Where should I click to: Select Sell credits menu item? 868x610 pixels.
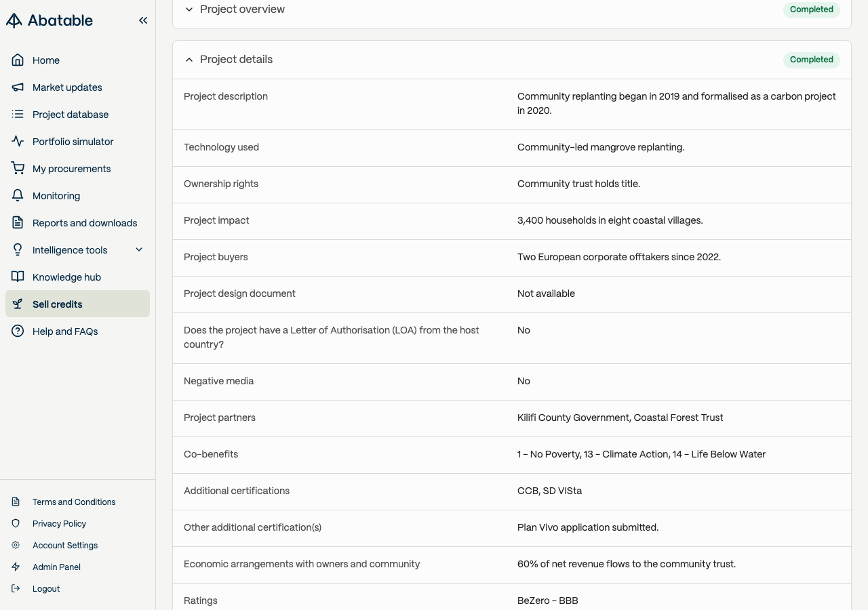pyautogui.click(x=77, y=304)
